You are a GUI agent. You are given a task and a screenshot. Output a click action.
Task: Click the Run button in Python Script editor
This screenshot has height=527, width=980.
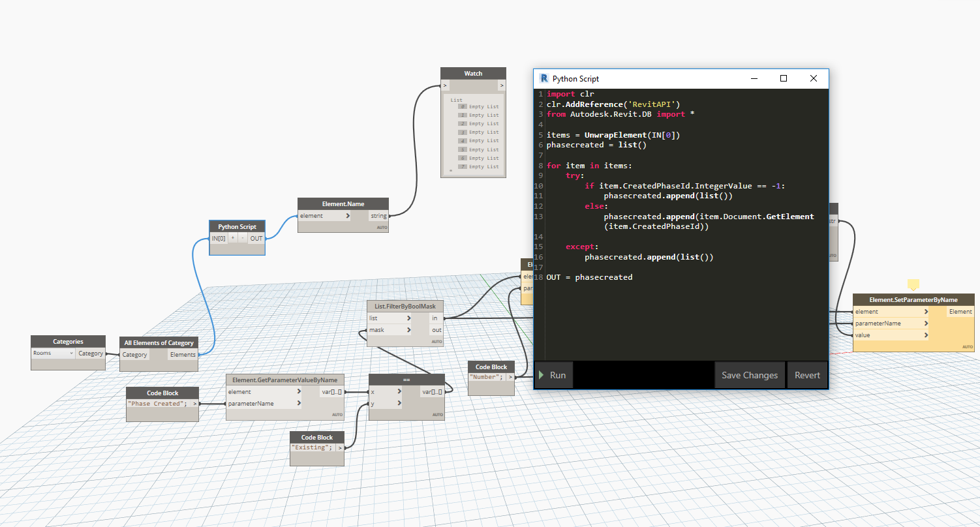pos(553,375)
